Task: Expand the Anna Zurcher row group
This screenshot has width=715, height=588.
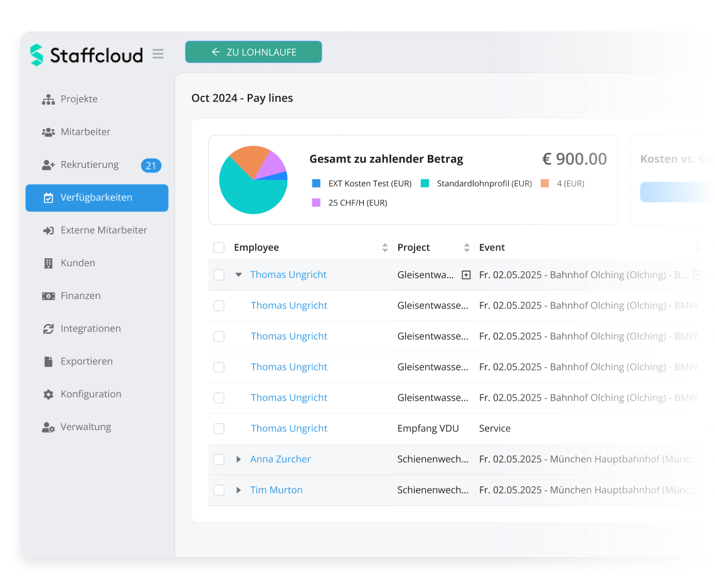Action: pyautogui.click(x=238, y=459)
